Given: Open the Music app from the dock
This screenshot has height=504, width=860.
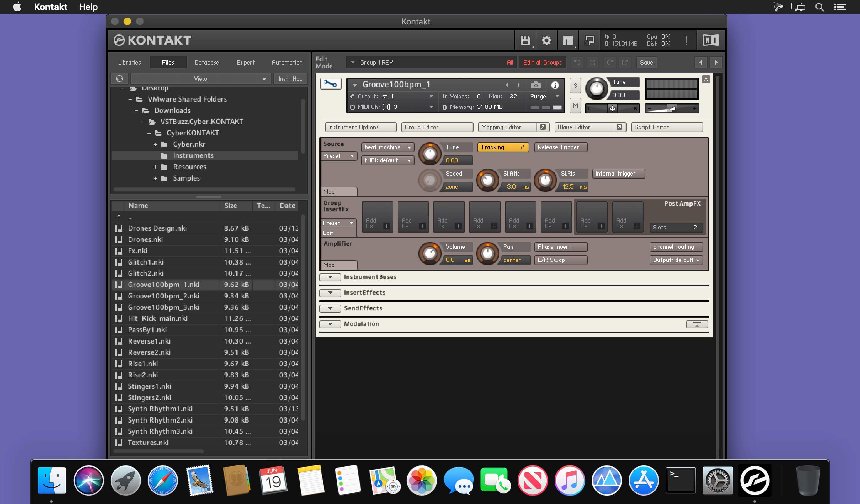Looking at the screenshot, I should pos(570,480).
